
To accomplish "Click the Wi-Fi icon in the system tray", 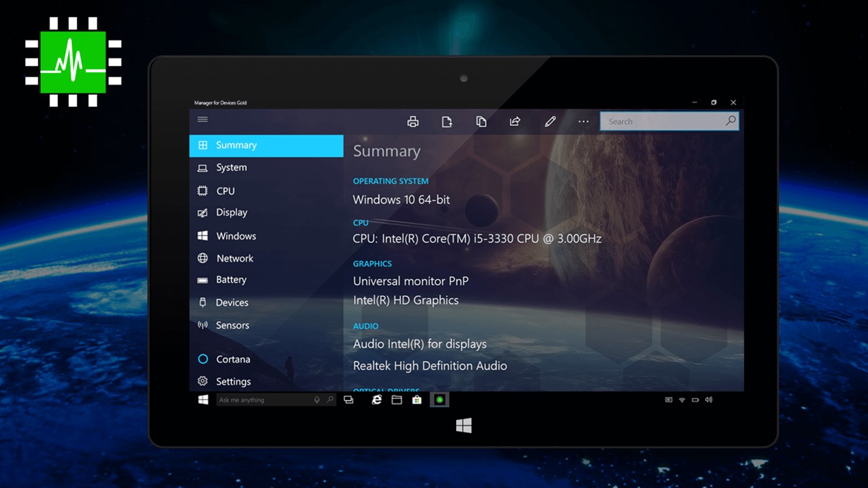I will (681, 399).
